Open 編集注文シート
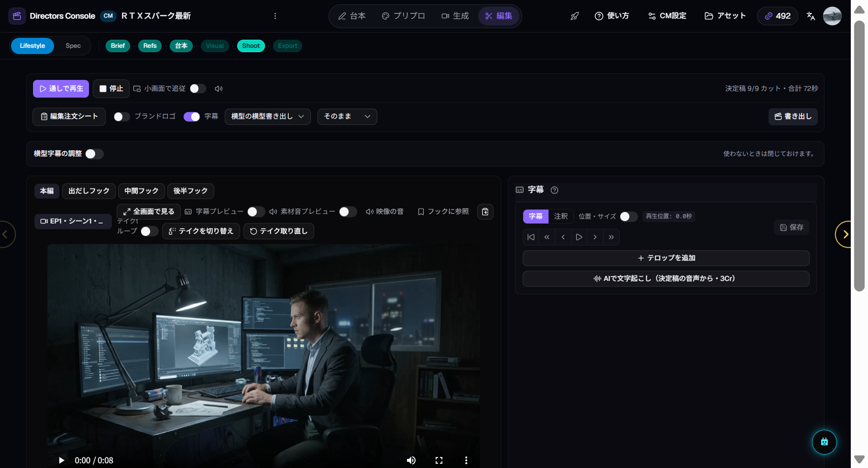 69,117
